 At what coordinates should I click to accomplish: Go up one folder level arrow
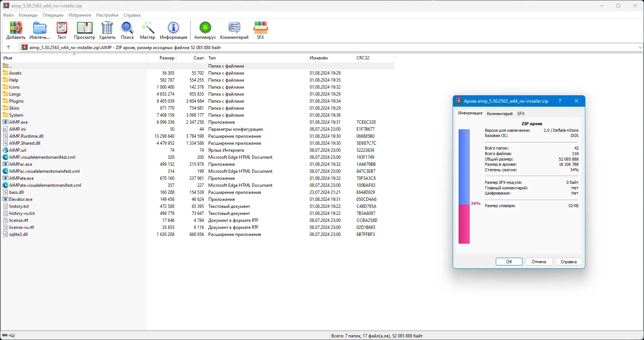[x=8, y=47]
